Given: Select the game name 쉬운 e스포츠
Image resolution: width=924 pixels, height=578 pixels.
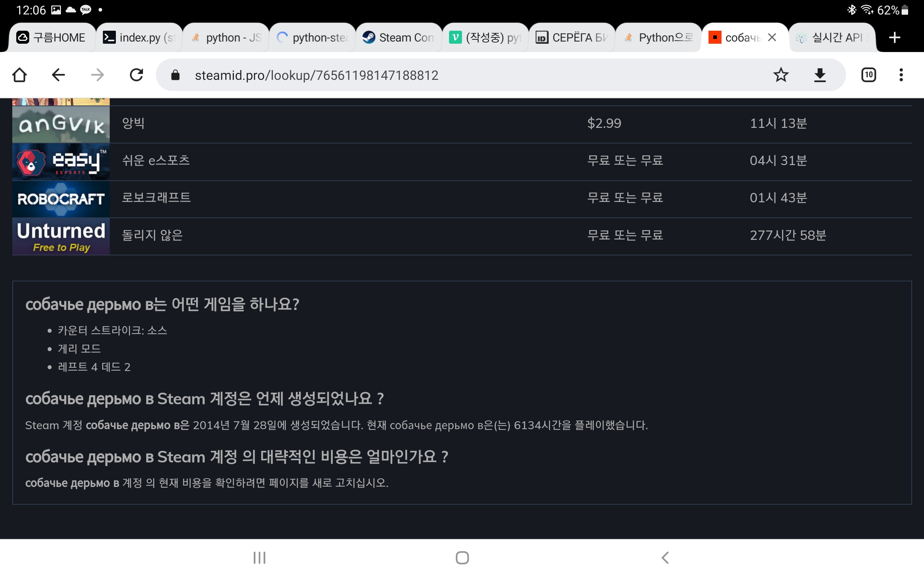Looking at the screenshot, I should [156, 160].
